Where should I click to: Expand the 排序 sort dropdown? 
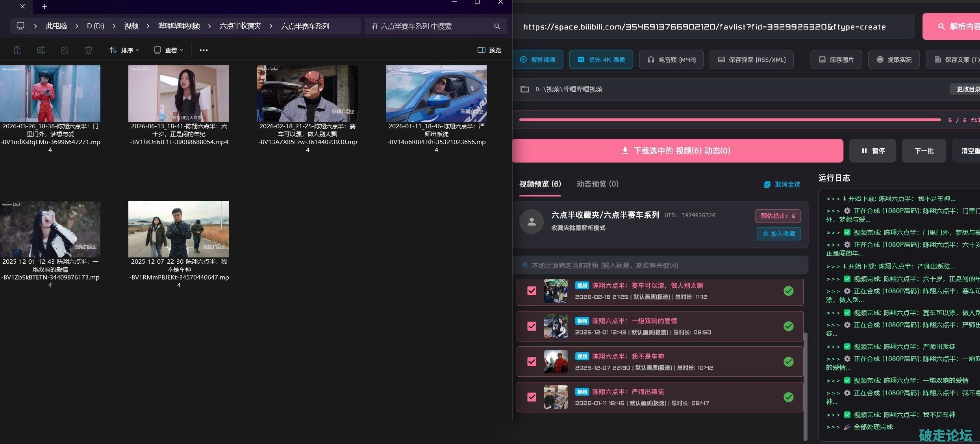click(x=124, y=50)
